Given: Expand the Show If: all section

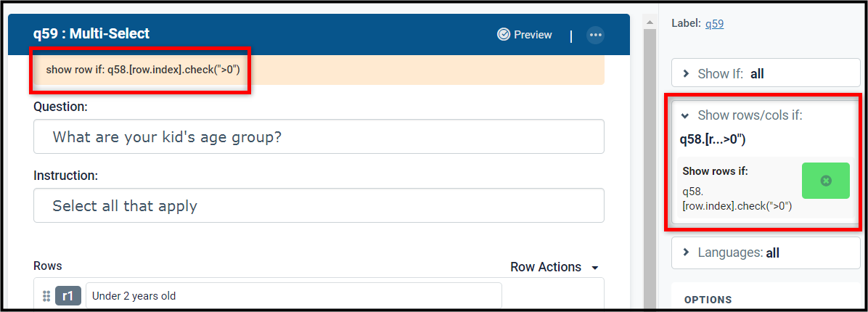Looking at the screenshot, I should [x=766, y=73].
